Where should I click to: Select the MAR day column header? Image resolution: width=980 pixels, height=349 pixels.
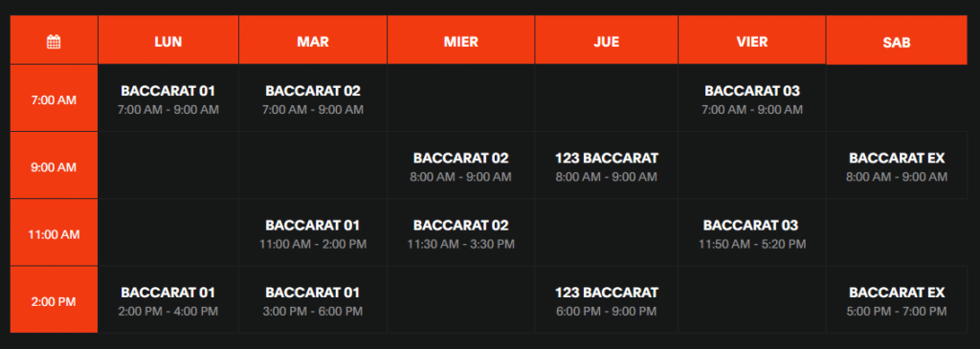(x=313, y=40)
